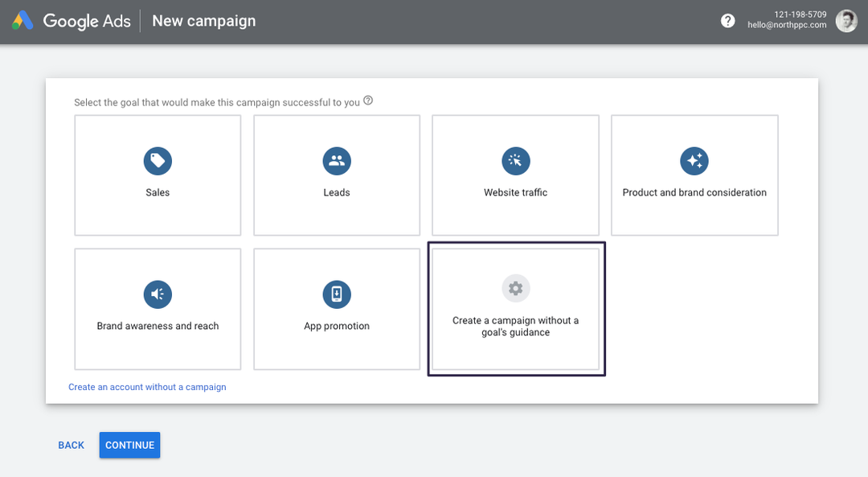868x477 pixels.
Task: Select the Sales tag icon
Action: 158,161
